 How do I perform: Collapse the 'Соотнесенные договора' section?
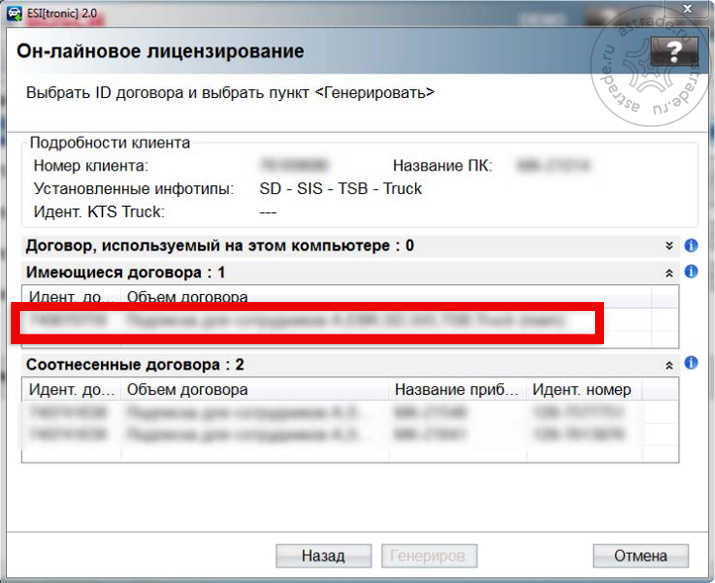point(669,365)
